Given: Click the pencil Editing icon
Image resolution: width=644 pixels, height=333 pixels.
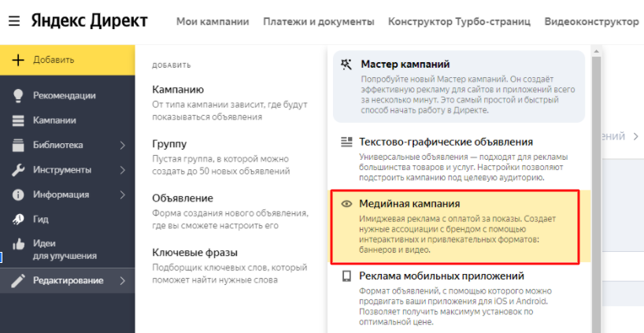Looking at the screenshot, I should pos(18,281).
